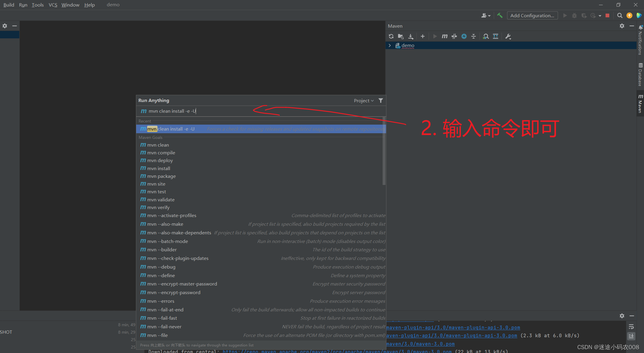Viewport: 644px width, 353px height.
Task: Open Search Everywhere with the magnifier icon
Action: [x=620, y=15]
